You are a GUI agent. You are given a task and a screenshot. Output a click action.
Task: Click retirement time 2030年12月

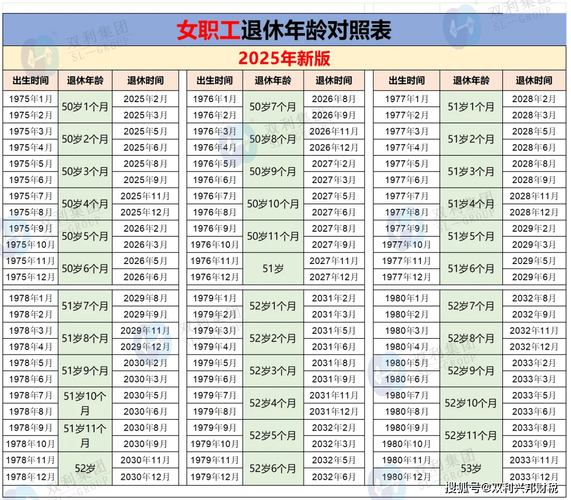coord(145,477)
